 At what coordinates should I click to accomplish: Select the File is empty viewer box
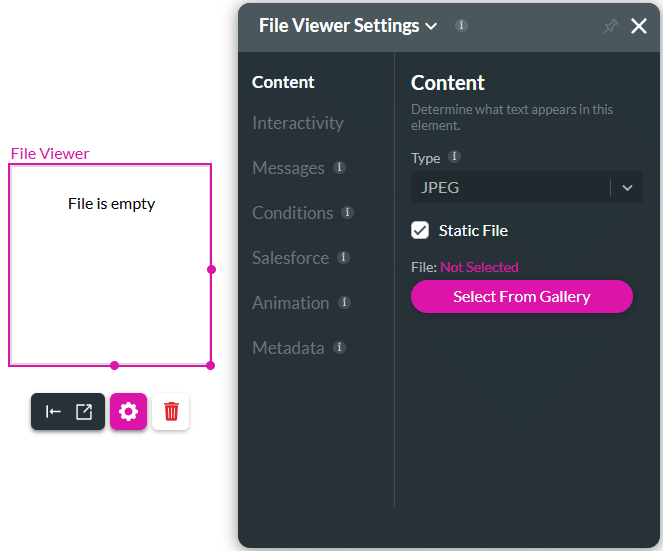110,265
